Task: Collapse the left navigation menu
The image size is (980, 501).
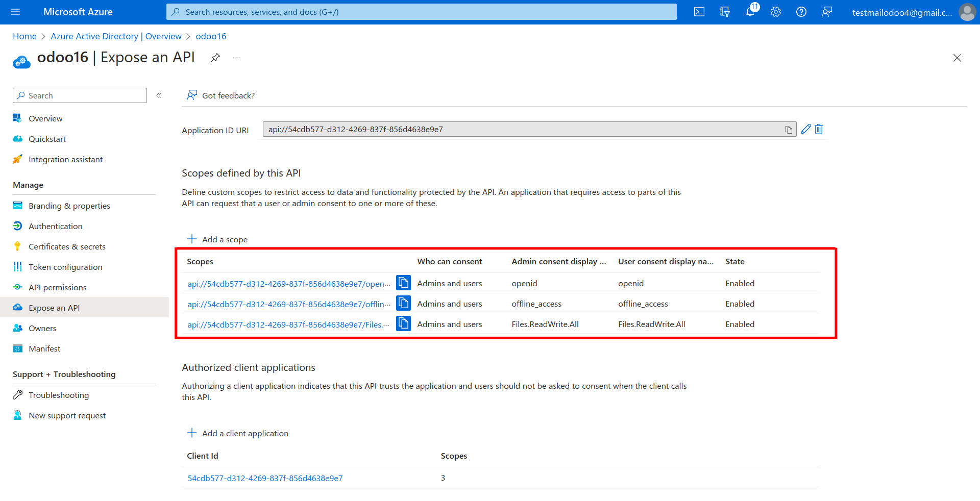Action: [x=159, y=95]
